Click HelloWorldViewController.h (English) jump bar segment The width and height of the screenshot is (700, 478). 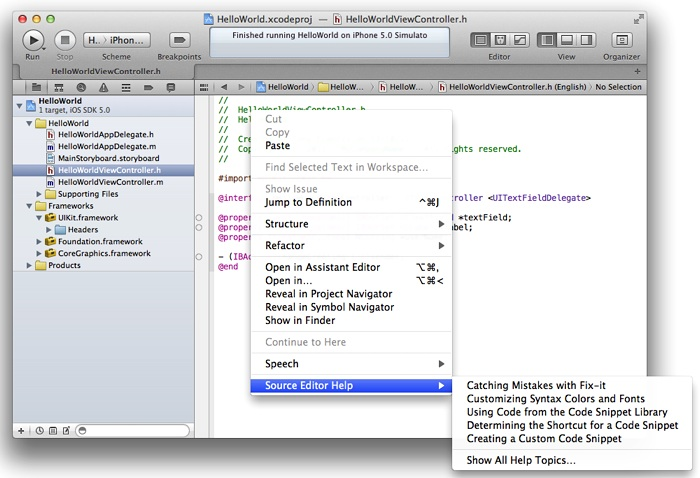click(x=512, y=87)
